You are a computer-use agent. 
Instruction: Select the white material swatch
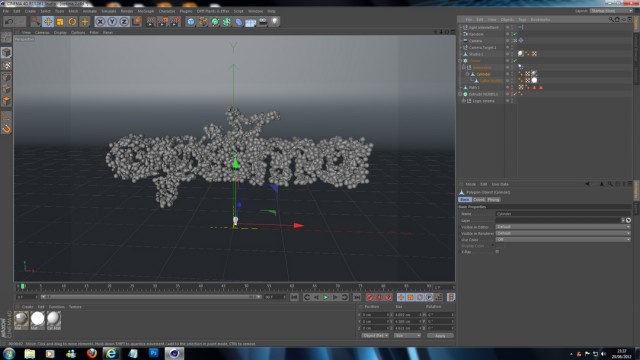(38, 320)
